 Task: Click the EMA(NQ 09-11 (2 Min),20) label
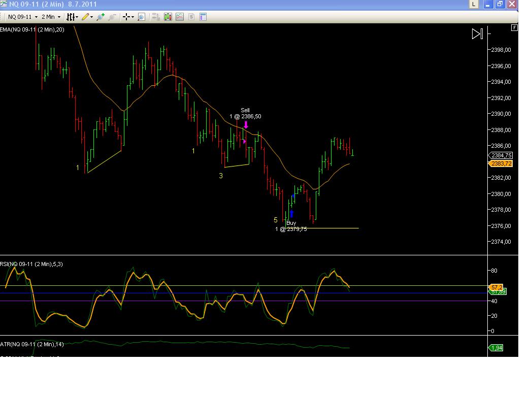pyautogui.click(x=32, y=29)
